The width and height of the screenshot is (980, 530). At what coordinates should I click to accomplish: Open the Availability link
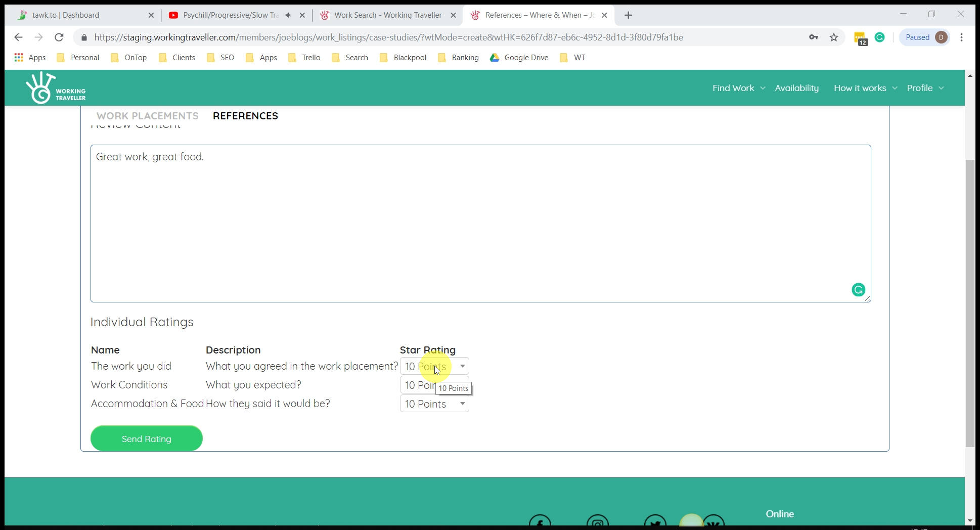[796, 88]
